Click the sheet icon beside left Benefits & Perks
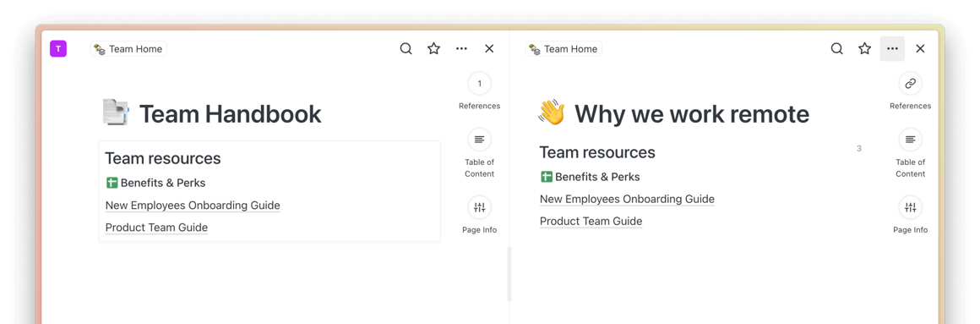The height and width of the screenshot is (324, 980). point(112,184)
